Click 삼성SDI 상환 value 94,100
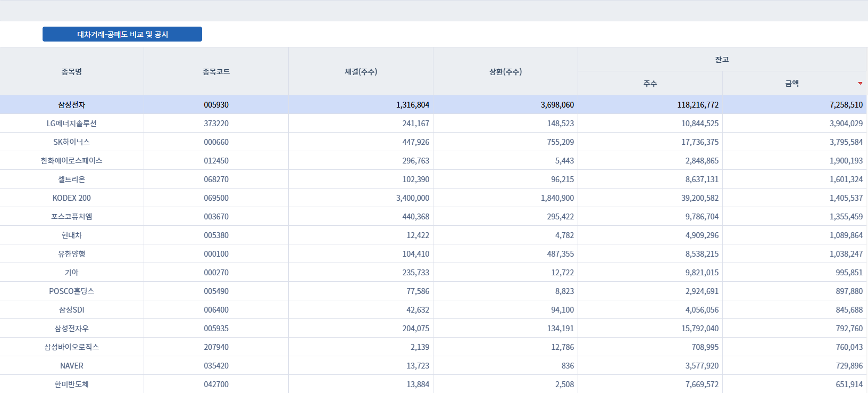The width and height of the screenshot is (868, 393). click(563, 310)
